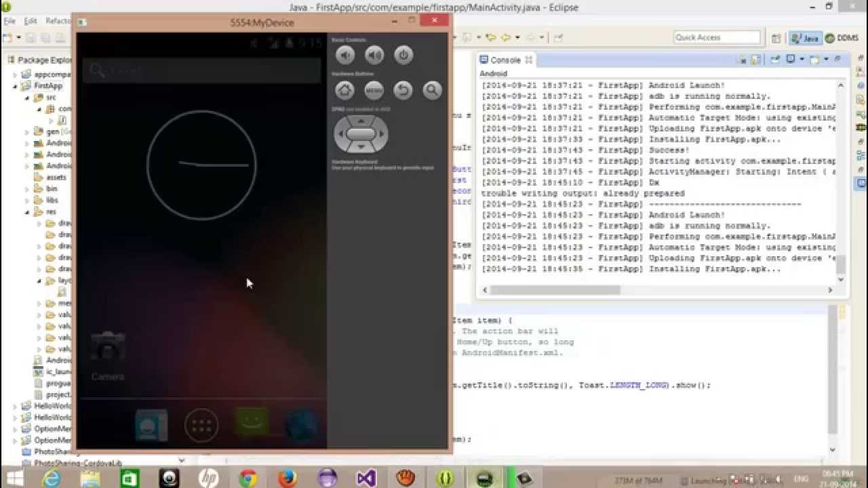Click the emulator MENU hardware button

click(x=374, y=90)
